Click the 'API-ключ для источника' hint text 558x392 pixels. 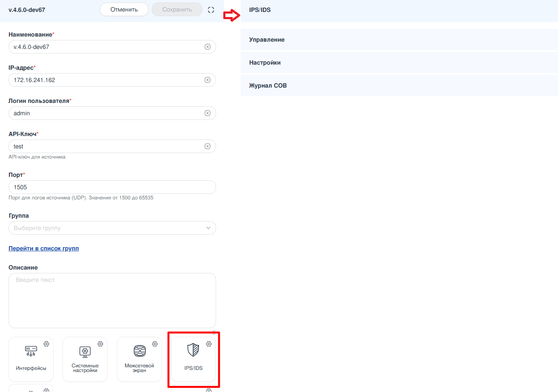click(x=37, y=157)
